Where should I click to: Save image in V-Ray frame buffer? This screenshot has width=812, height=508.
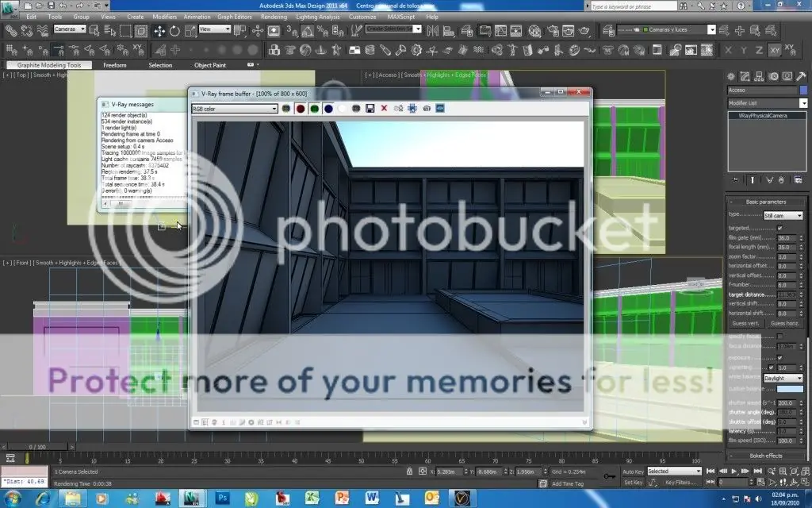click(370, 108)
